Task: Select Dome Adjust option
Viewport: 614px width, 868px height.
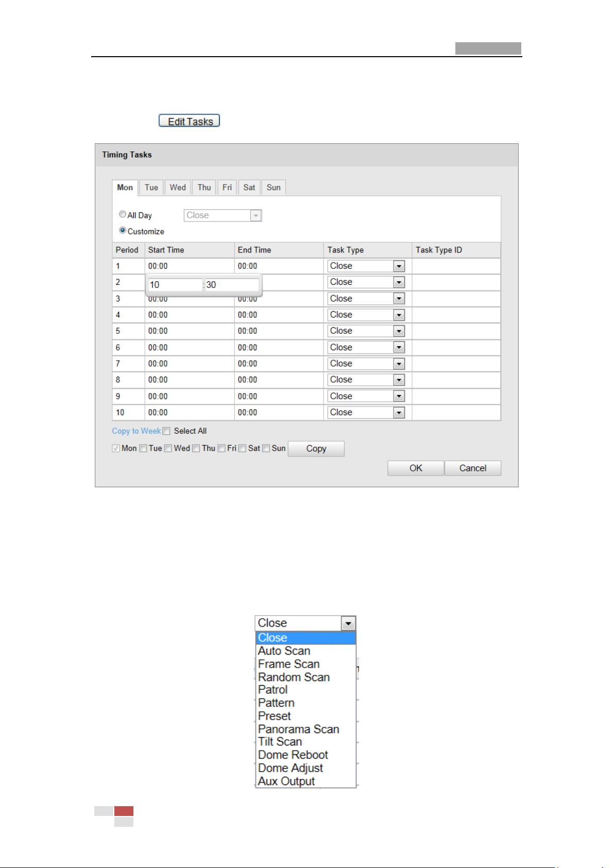Action: click(306, 768)
